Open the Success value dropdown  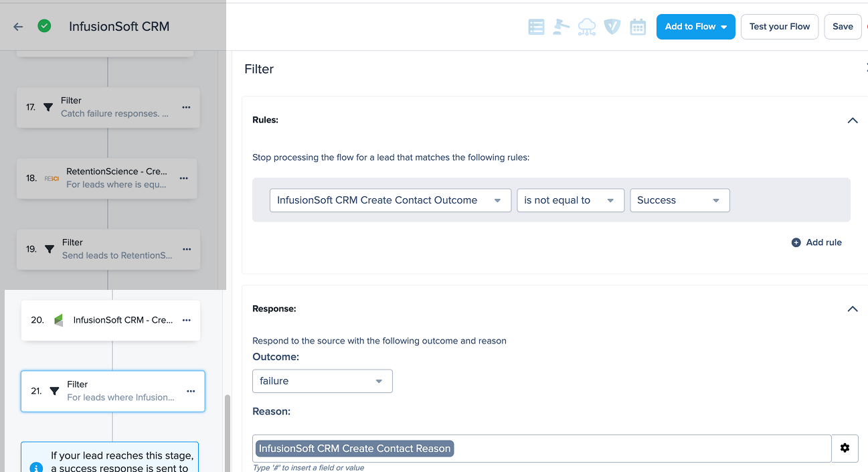tap(679, 200)
